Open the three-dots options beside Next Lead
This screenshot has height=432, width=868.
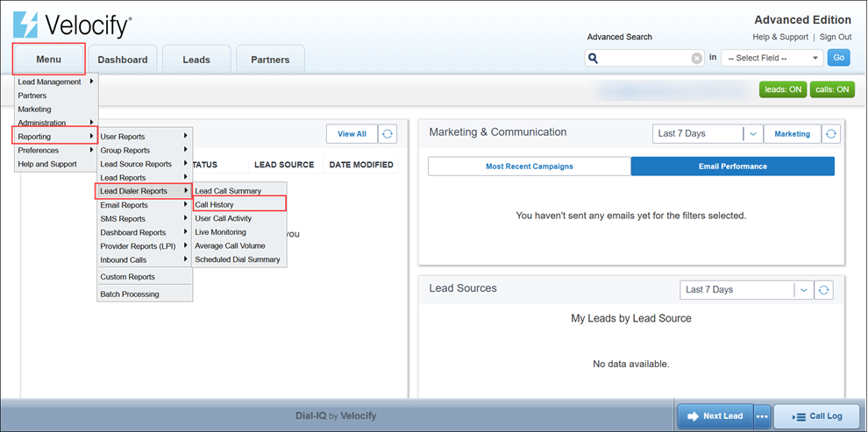pyautogui.click(x=762, y=416)
